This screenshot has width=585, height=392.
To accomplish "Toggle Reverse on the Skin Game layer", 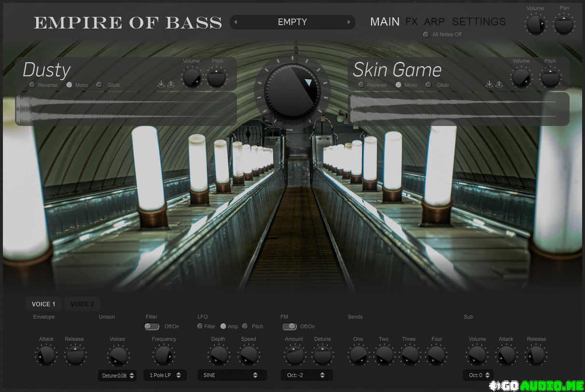I will [361, 85].
